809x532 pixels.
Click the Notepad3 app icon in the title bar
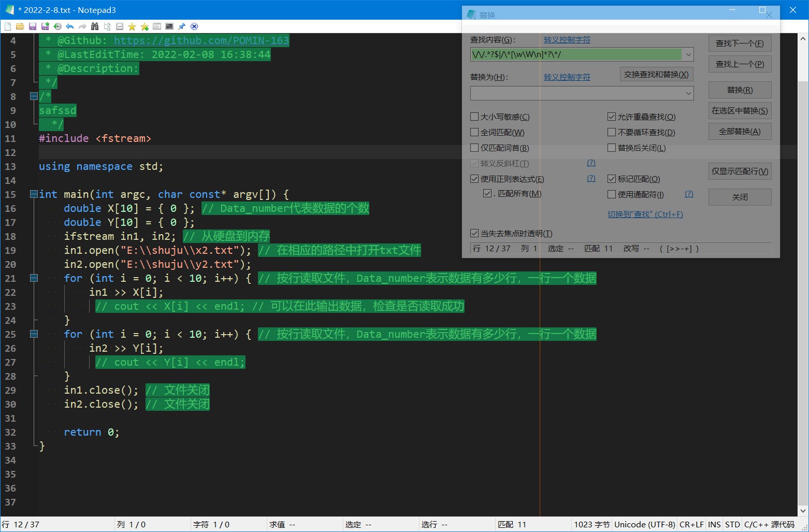(9, 10)
